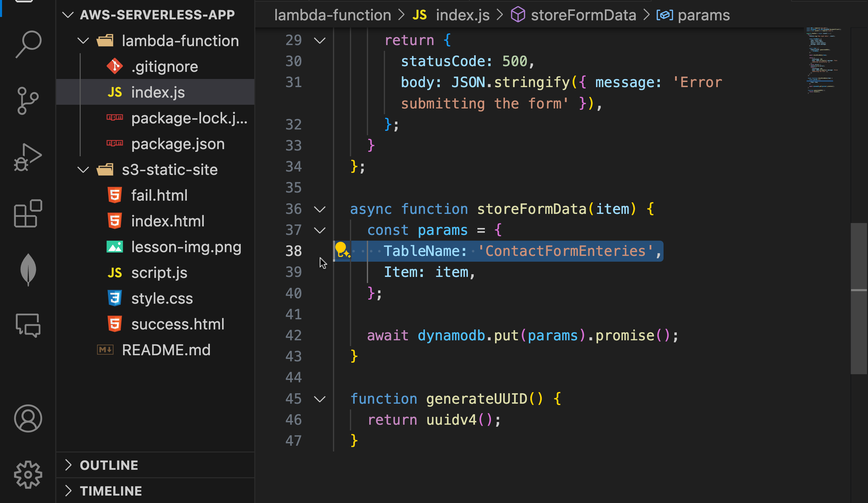Fold the generateUUID function at line 45
This screenshot has height=503, width=868.
320,399
